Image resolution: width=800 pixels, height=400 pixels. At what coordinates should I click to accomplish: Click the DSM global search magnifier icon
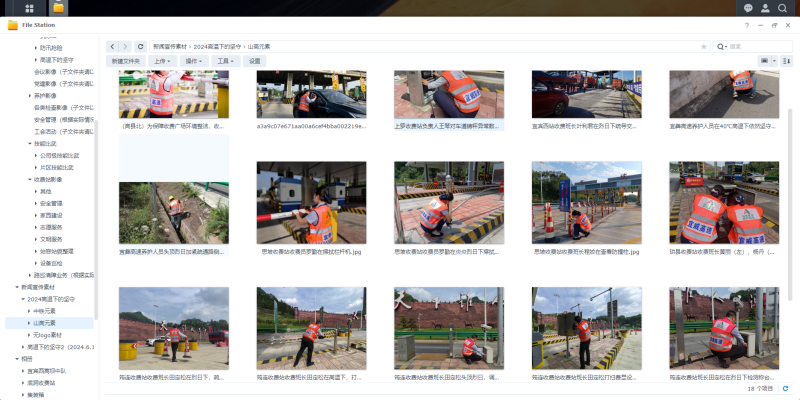783,8
